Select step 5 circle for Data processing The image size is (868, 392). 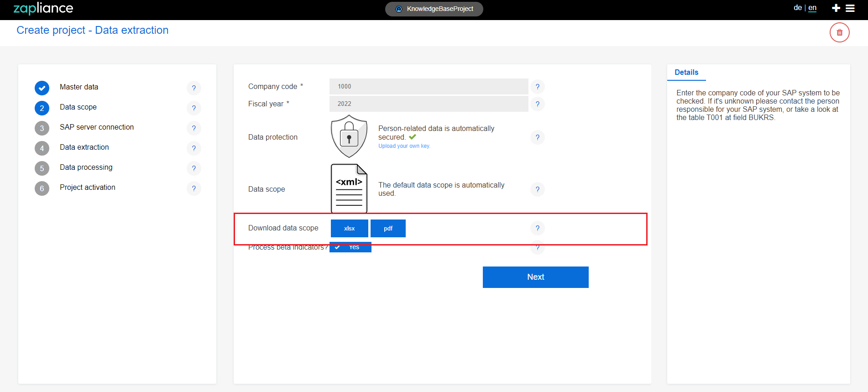[x=42, y=168]
